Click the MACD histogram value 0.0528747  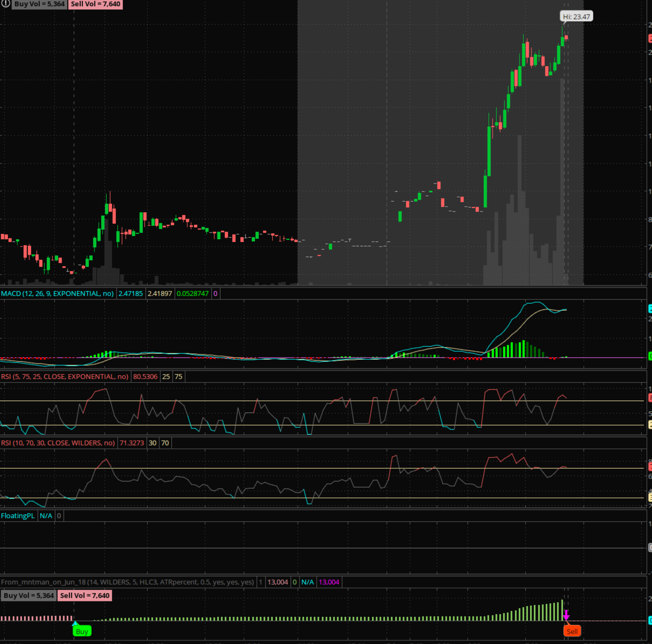click(193, 293)
